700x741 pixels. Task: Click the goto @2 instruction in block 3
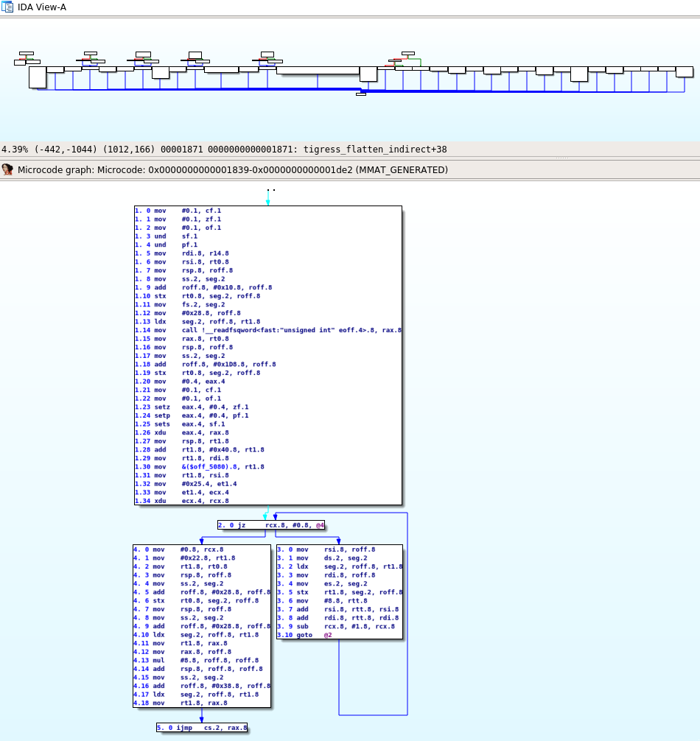(305, 635)
